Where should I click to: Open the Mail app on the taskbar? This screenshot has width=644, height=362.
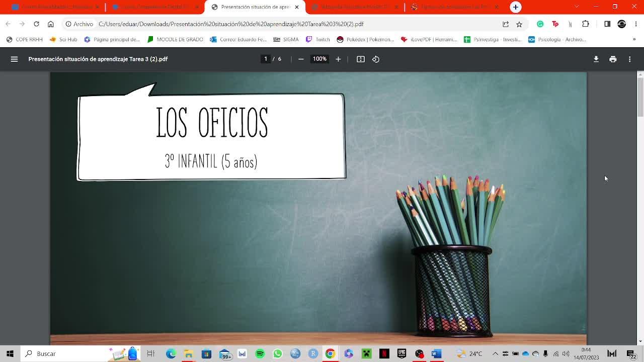224,354
